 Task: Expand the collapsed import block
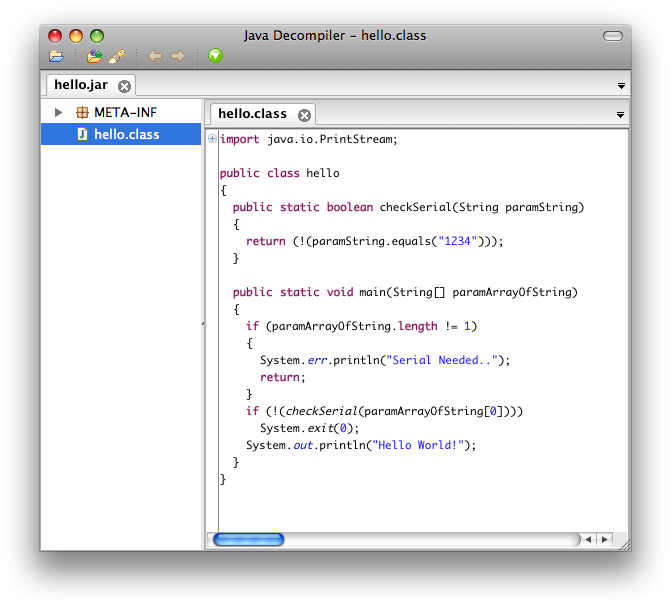click(x=212, y=138)
